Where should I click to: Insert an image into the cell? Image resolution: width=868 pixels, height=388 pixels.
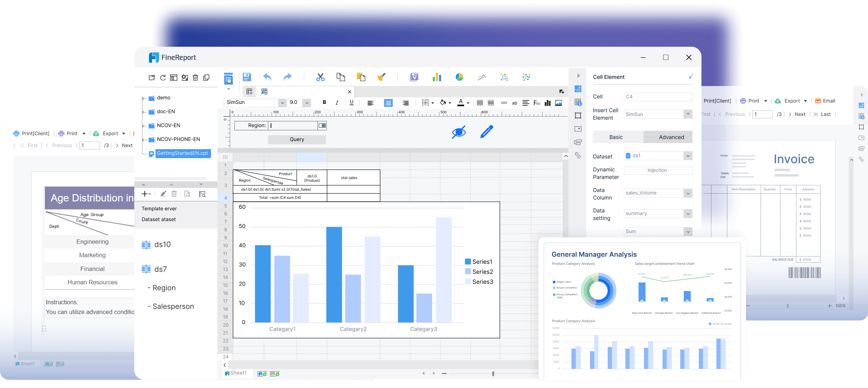tap(558, 103)
